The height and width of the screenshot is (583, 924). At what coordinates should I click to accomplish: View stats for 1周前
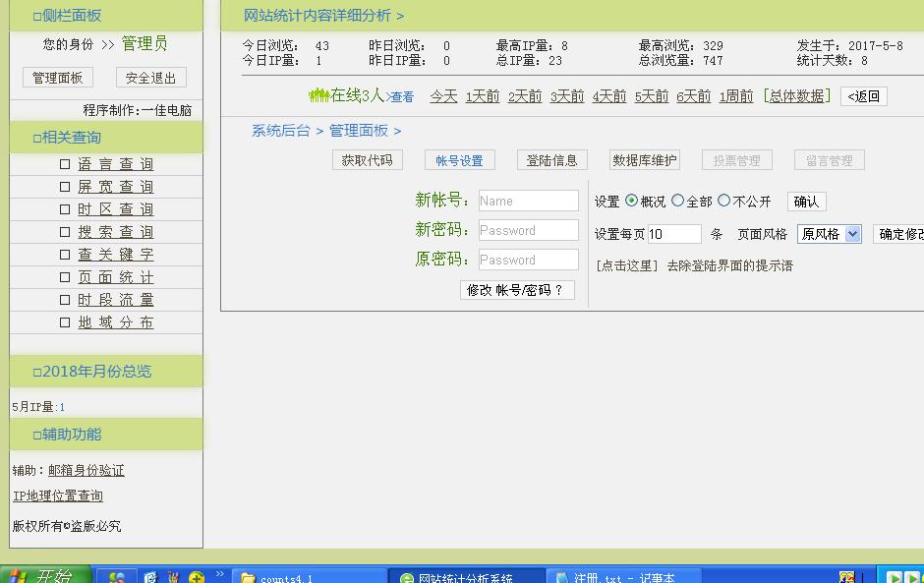[736, 96]
